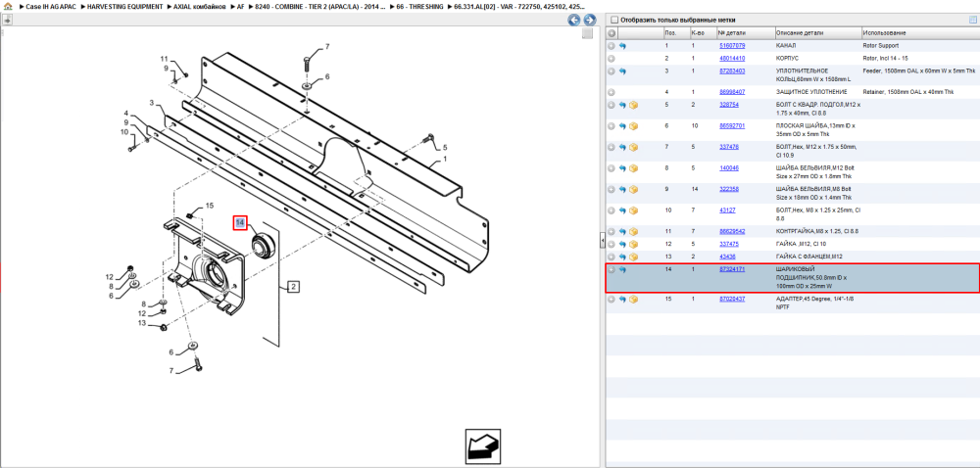The width and height of the screenshot is (980, 468).
Task: Open the table columns settings icon
Action: [972, 20]
